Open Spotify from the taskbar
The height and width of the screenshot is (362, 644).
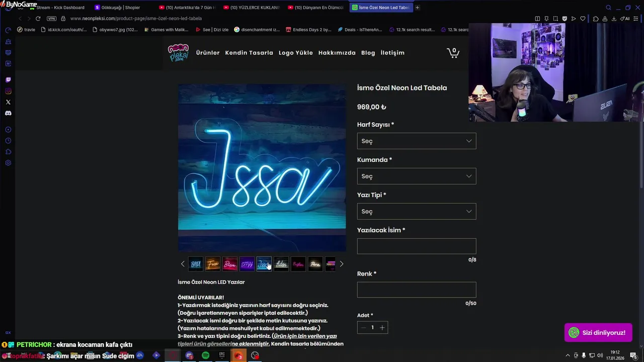click(205, 355)
